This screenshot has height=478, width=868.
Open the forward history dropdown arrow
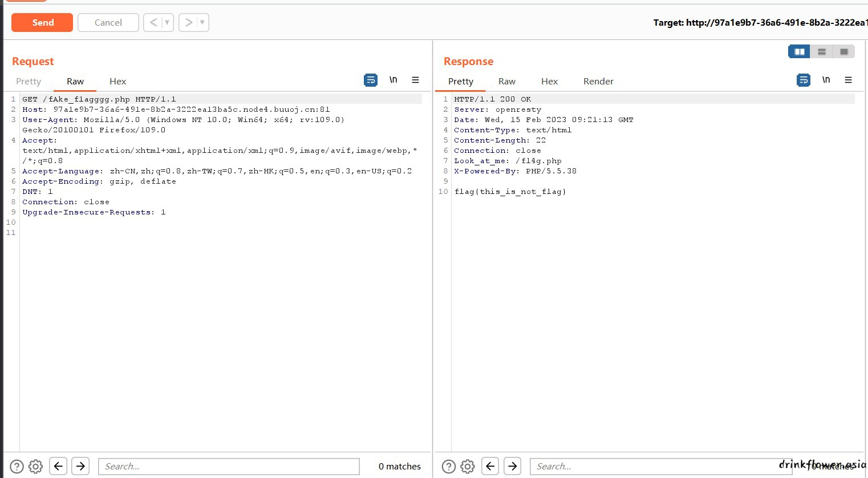tap(202, 22)
